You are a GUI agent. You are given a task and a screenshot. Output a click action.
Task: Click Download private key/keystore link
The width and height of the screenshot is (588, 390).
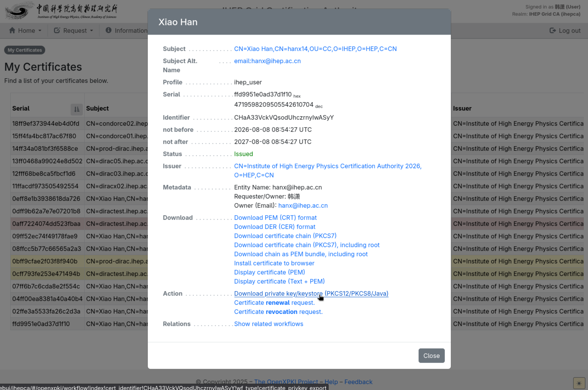click(x=311, y=293)
